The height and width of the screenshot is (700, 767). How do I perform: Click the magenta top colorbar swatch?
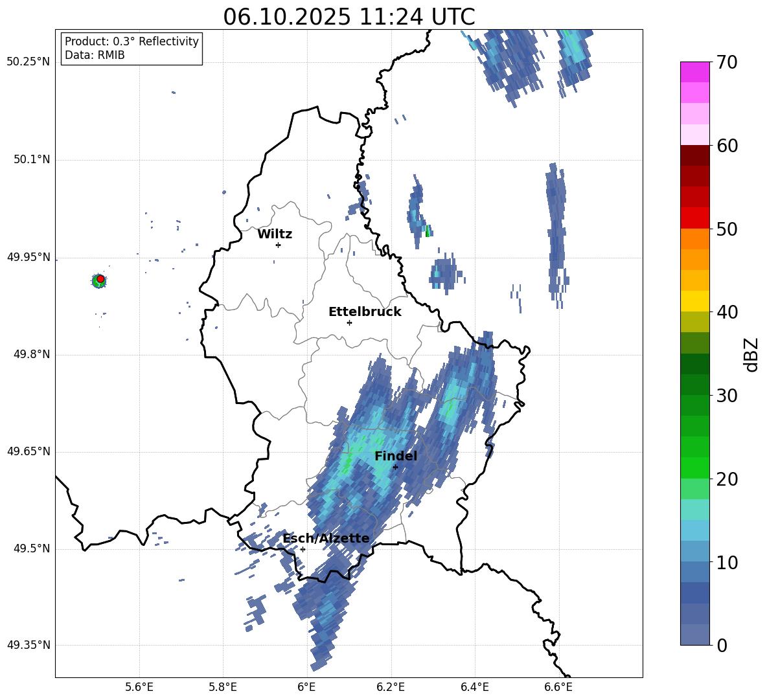[694, 72]
